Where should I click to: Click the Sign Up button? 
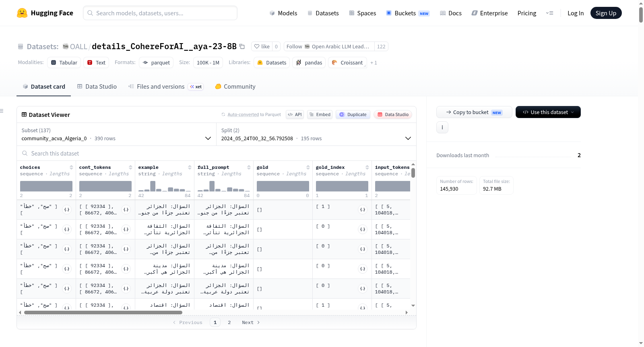tap(606, 13)
